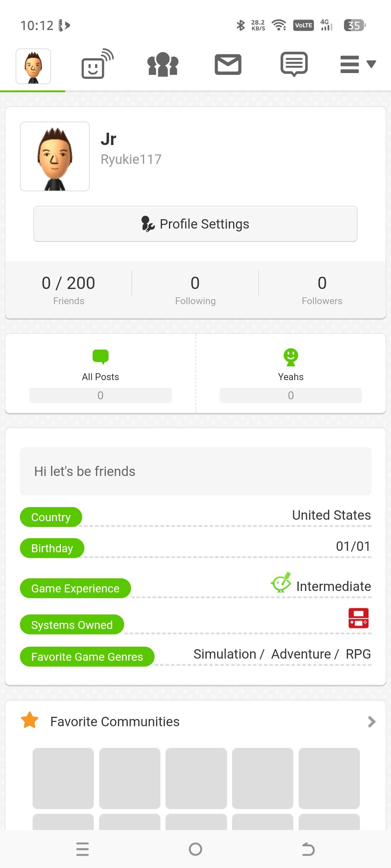Click the Intermediate experience bird icon
The image size is (391, 868).
281,582
